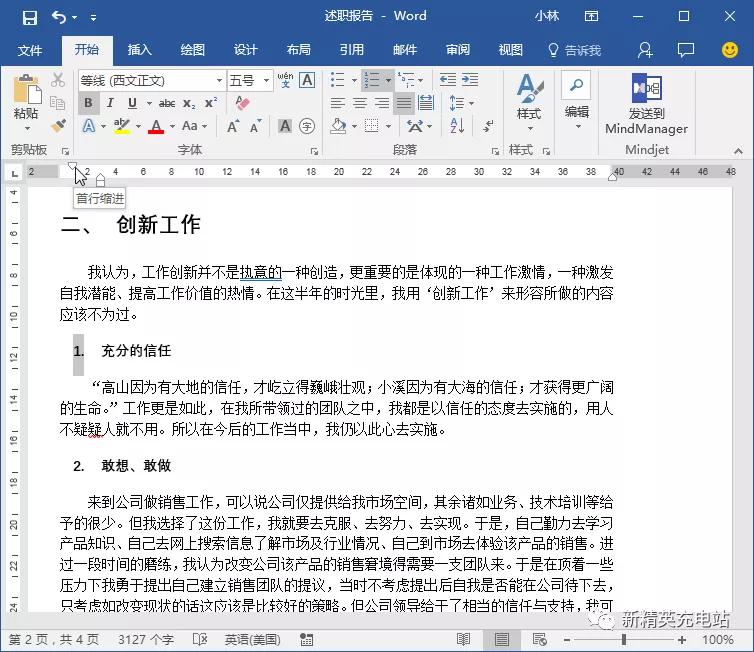
Task: Open the 文件 tab
Action: [30, 50]
